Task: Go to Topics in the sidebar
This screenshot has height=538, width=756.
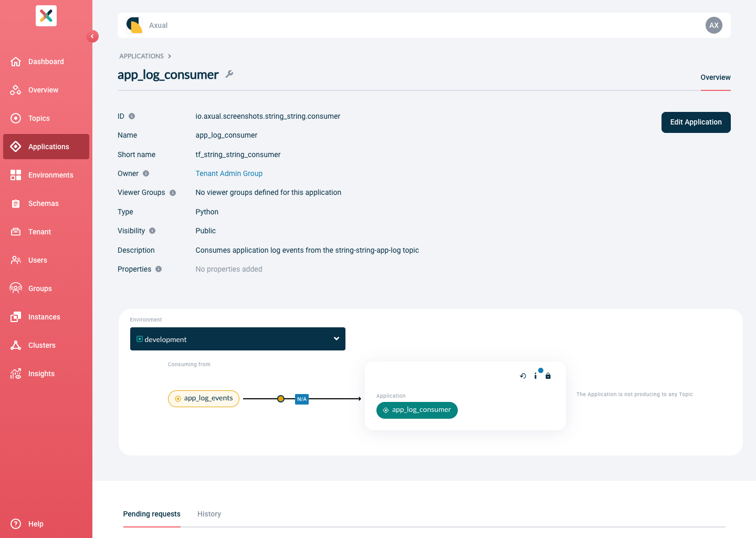Action: click(46, 118)
